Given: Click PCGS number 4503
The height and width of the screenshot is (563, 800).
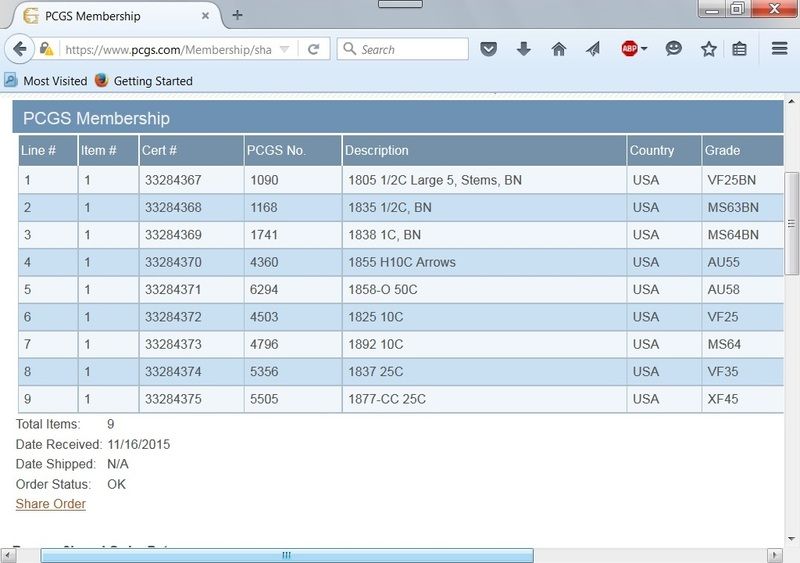Looking at the screenshot, I should 264,317.
